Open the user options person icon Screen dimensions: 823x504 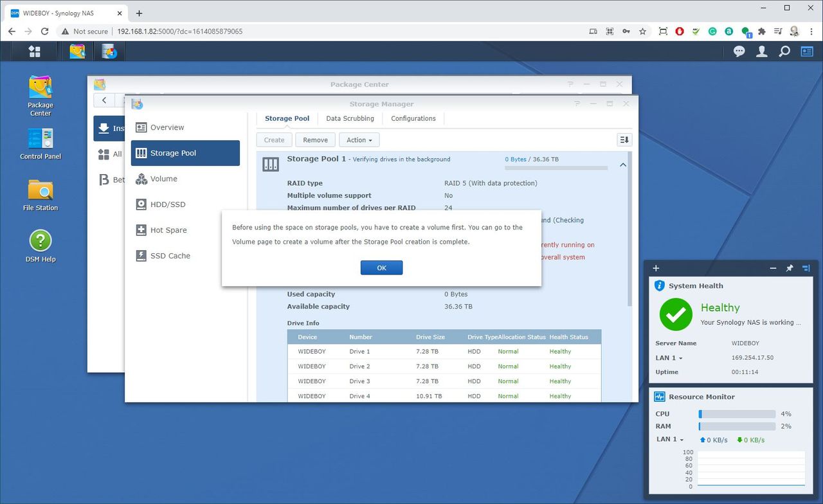(x=762, y=51)
